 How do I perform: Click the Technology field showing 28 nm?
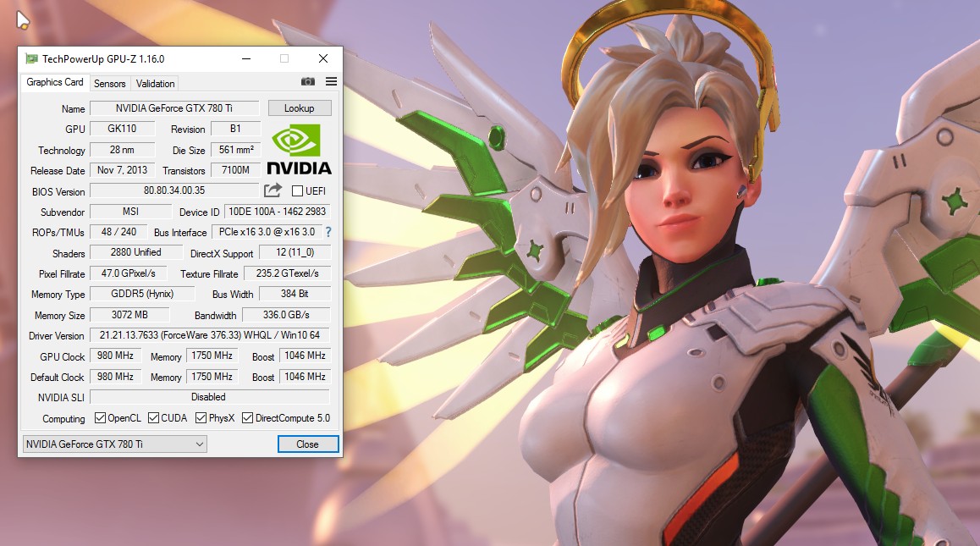click(122, 150)
